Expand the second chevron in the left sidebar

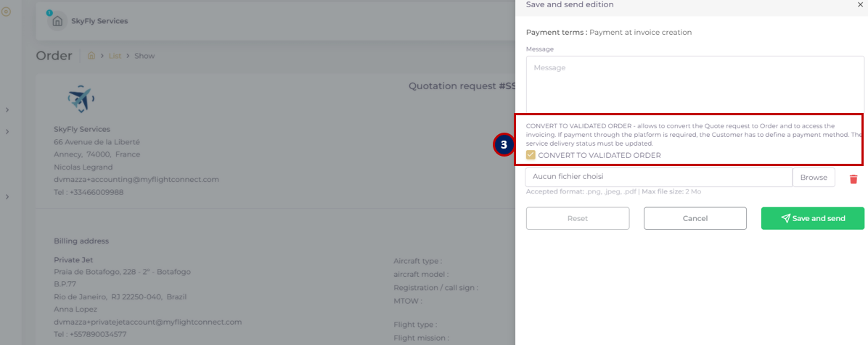coord(7,132)
